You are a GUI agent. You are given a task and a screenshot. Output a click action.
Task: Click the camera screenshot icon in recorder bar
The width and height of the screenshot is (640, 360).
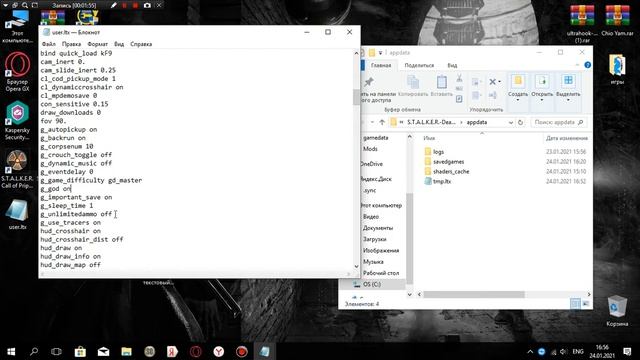click(147, 5)
